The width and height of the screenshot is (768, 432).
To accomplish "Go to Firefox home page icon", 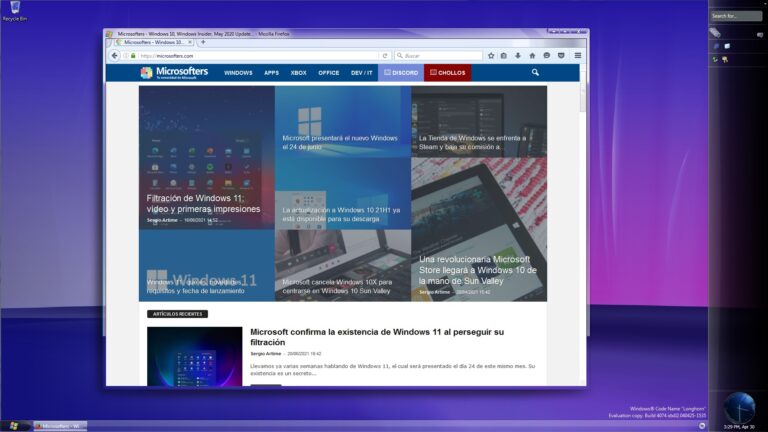I will (x=532, y=56).
